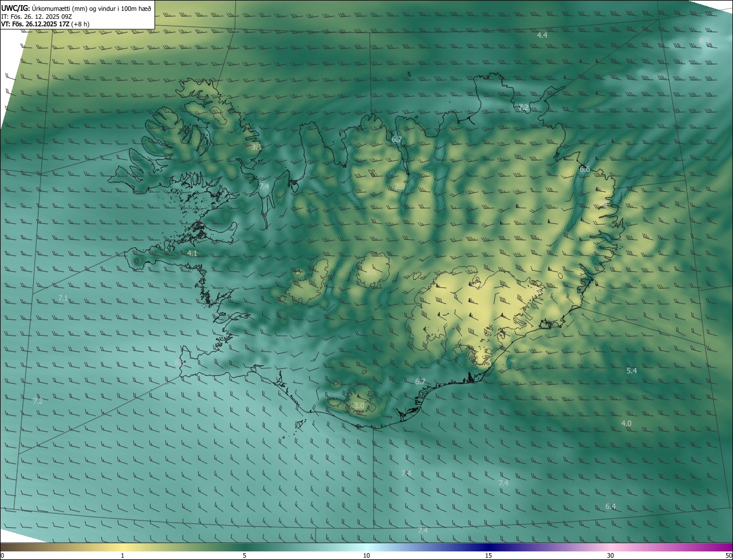The width and height of the screenshot is (733, 560).
Task: Click the 'IT: Fös. 26. 12. 2025 09Z' line
Action: pyautogui.click(x=37, y=17)
